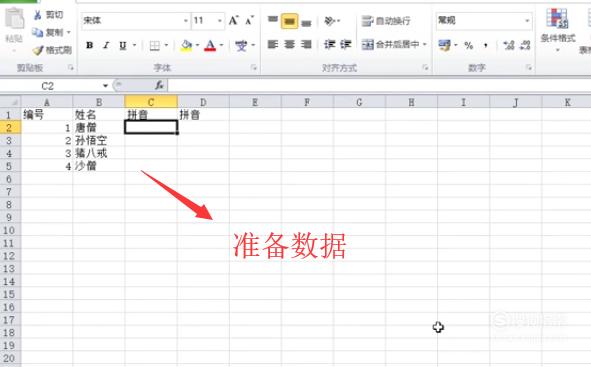The image size is (591, 367).
Task: Set top vertical alignment
Action: tap(273, 20)
